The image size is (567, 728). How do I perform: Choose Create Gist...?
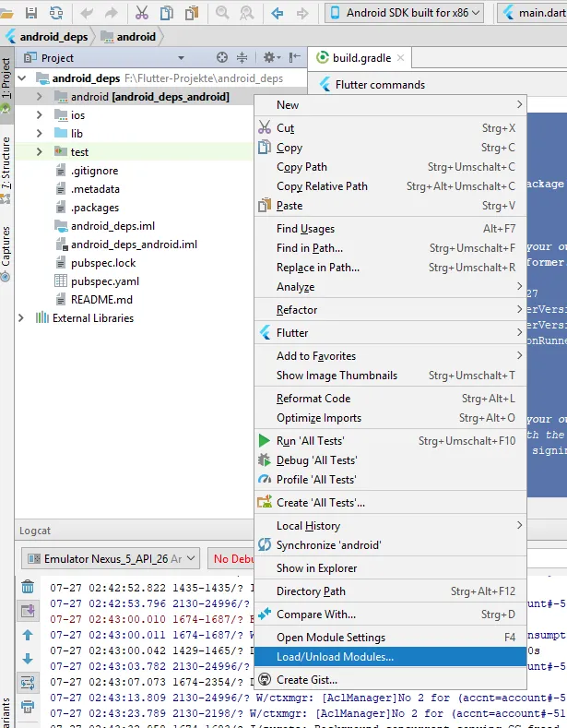point(390,680)
